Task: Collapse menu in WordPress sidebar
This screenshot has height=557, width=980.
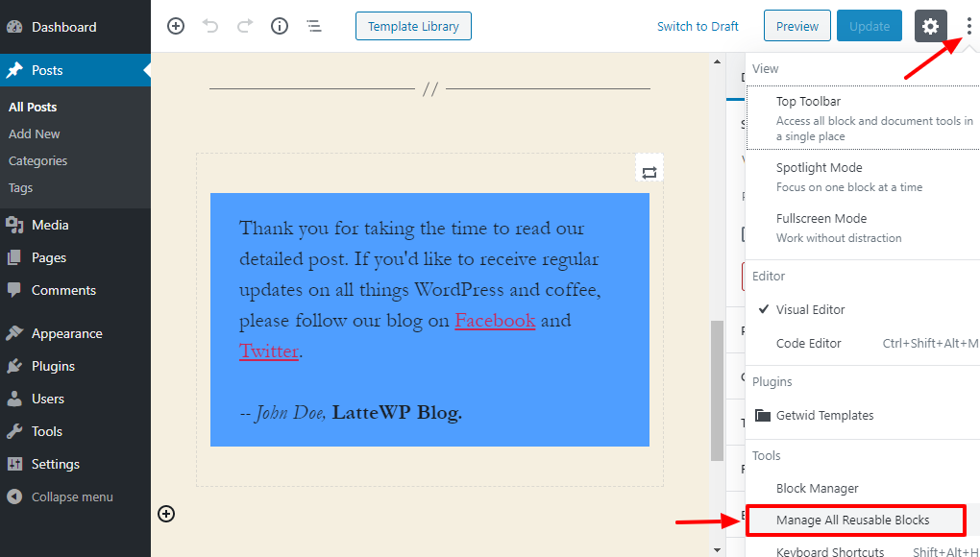Action: [x=72, y=496]
